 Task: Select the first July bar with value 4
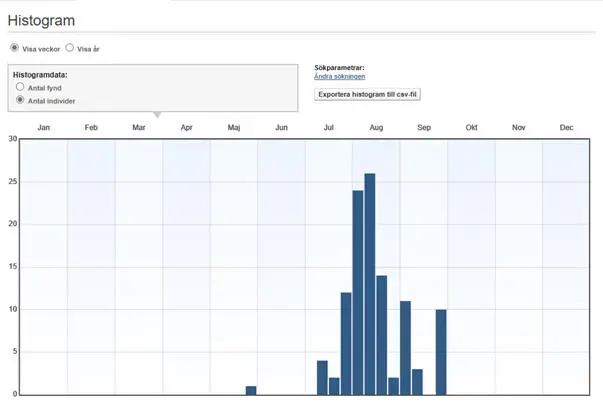click(322, 377)
